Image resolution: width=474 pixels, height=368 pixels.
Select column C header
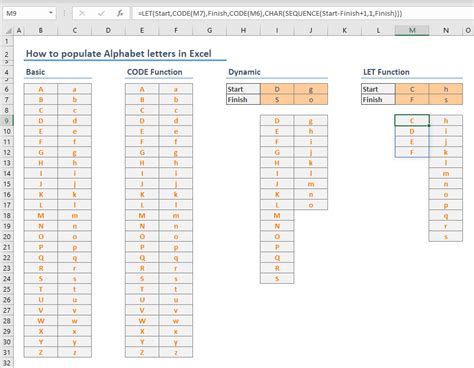(x=75, y=31)
